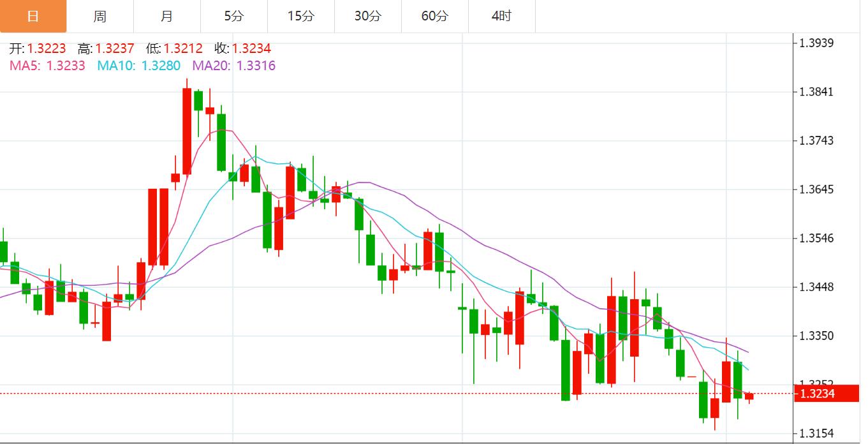Click the 高 high price value 1.3237

point(115,48)
